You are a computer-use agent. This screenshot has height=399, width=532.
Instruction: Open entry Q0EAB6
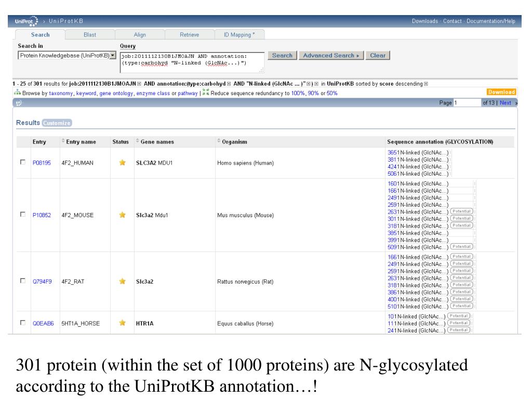point(43,323)
